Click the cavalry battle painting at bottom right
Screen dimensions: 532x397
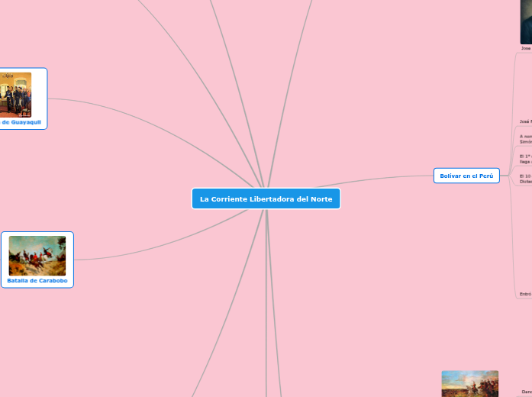click(470, 384)
